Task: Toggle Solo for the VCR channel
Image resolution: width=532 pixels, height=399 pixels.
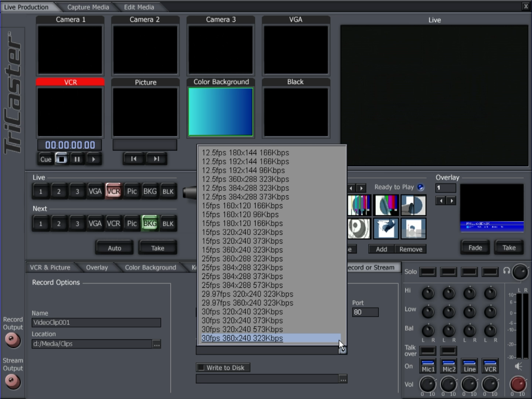Action: 490,272
